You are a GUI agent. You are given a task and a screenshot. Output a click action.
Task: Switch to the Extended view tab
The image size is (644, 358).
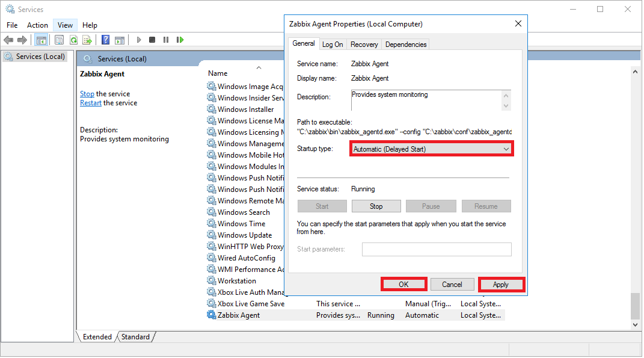[x=97, y=336]
